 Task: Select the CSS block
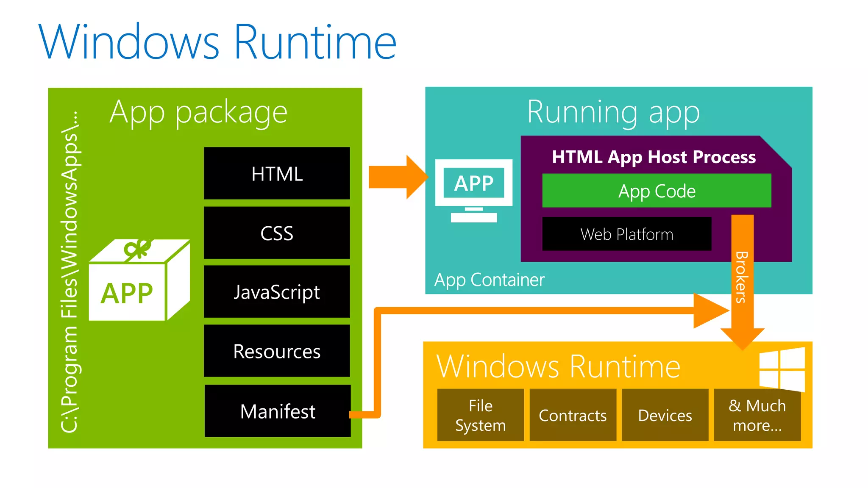pos(277,233)
